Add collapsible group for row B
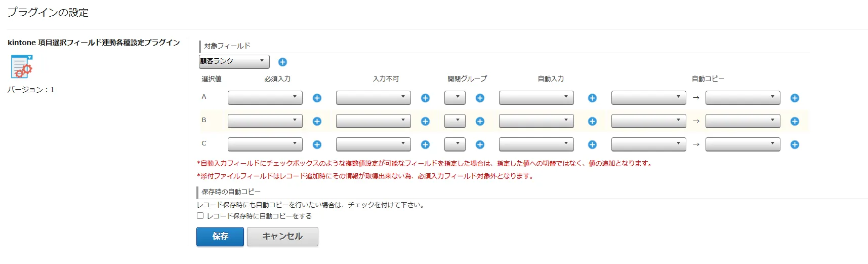The height and width of the screenshot is (264, 868). point(480,121)
